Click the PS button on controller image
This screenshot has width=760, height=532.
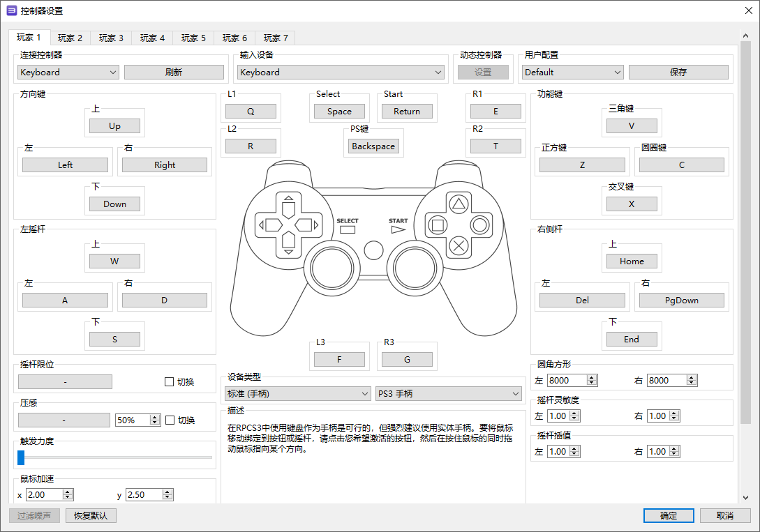pyautogui.click(x=373, y=250)
